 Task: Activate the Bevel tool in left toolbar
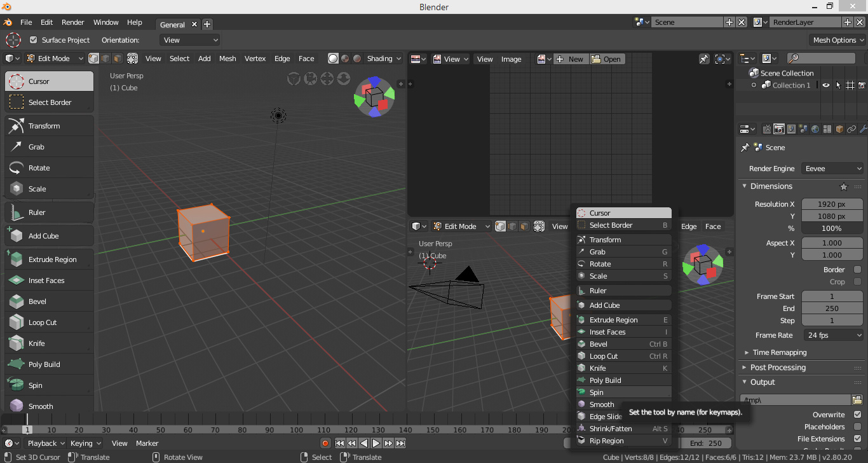click(50, 301)
